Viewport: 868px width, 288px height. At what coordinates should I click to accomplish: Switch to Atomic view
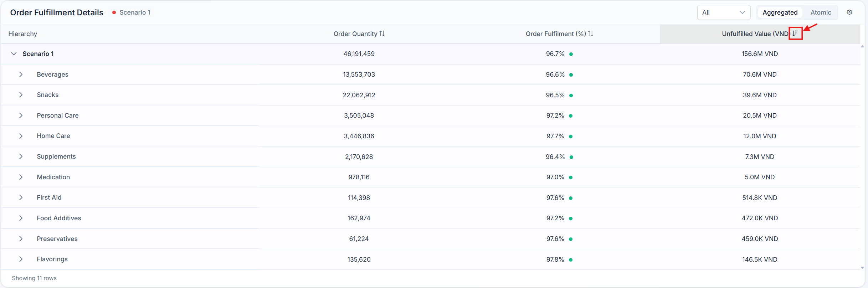(821, 12)
